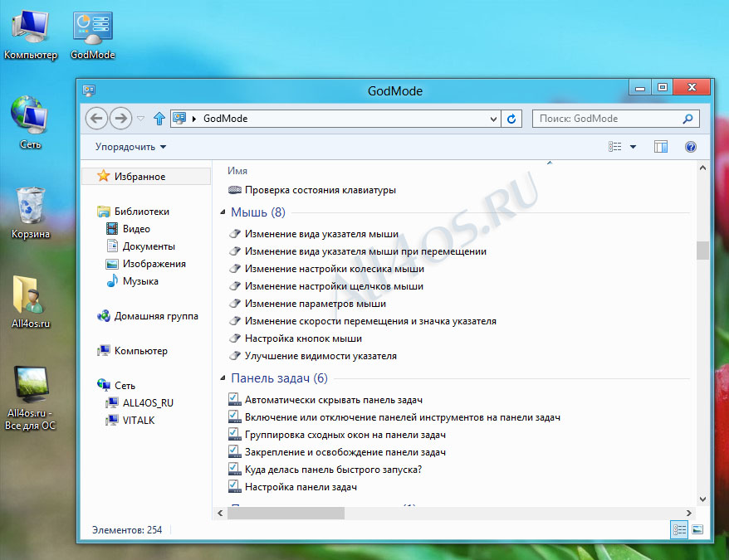Screen dimensions: 729x560
Task: Select the Корзина recycle bin icon
Action: click(30, 213)
